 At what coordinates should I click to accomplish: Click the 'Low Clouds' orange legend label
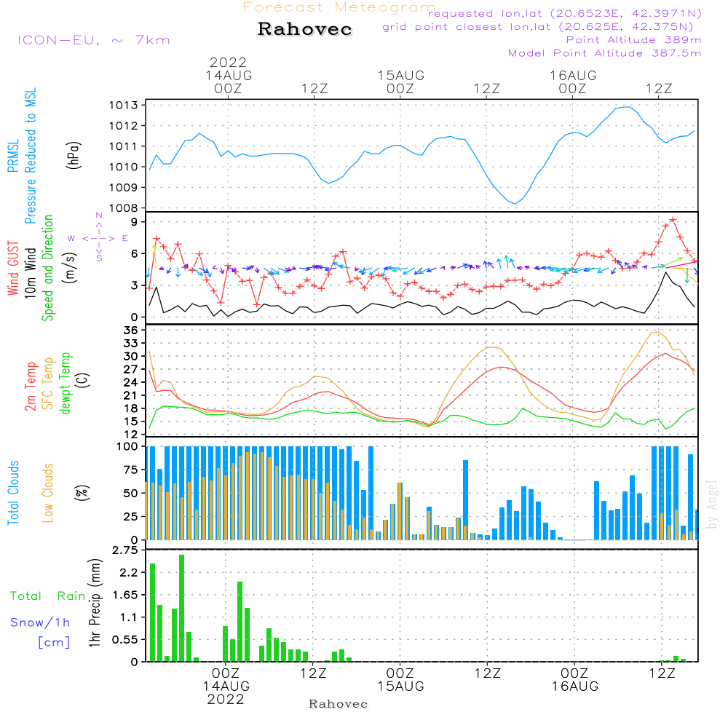(48, 493)
